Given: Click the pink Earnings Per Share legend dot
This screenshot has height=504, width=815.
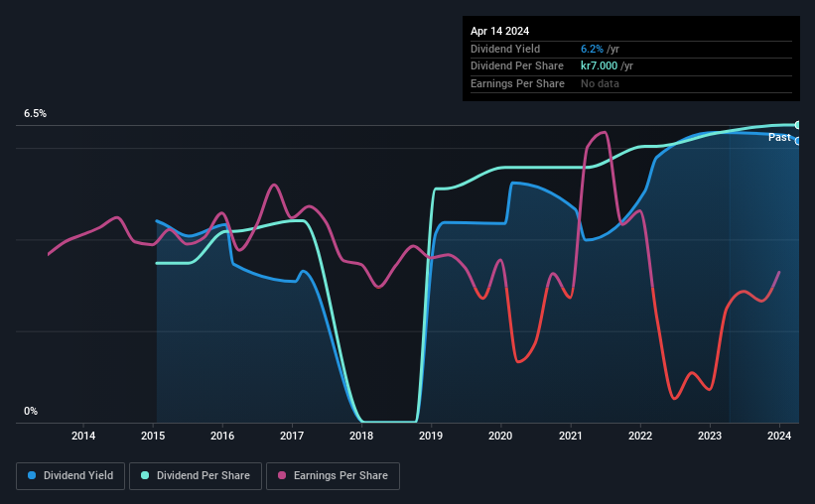Looking at the screenshot, I should click(x=282, y=475).
